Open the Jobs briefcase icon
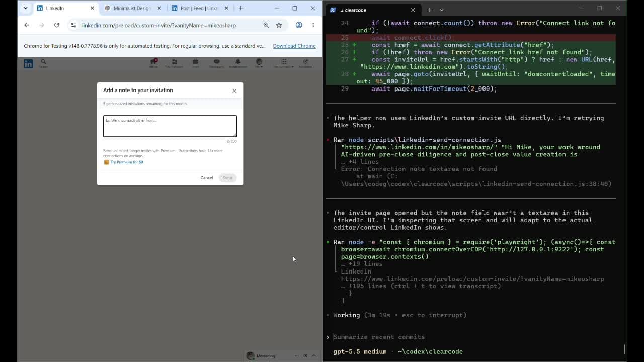Viewport: 644px width, 362px height. [x=196, y=63]
